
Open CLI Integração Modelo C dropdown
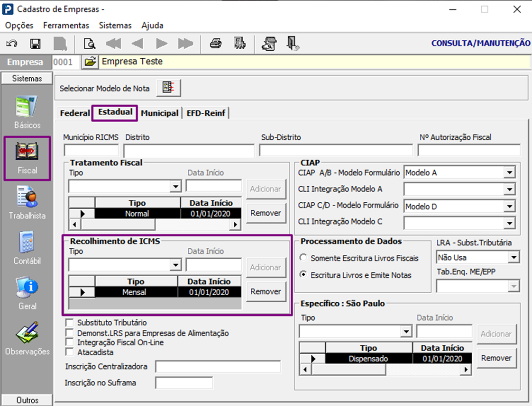(x=509, y=223)
